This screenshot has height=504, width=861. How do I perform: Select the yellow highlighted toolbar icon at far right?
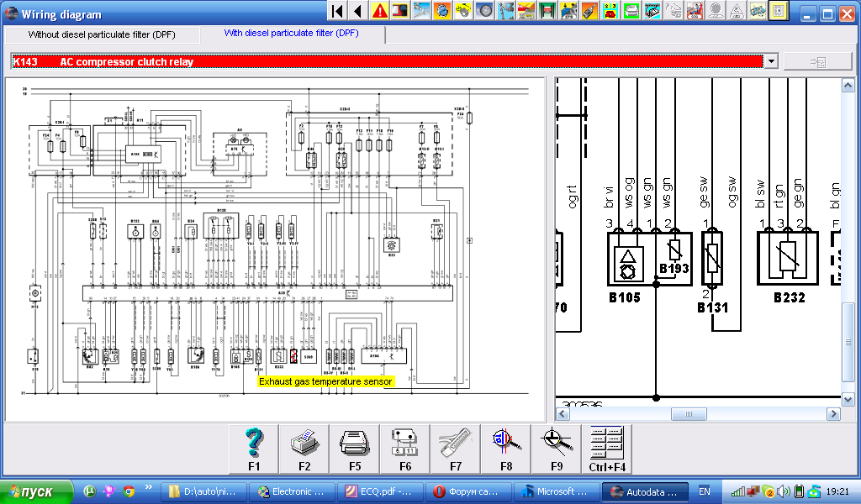[778, 11]
